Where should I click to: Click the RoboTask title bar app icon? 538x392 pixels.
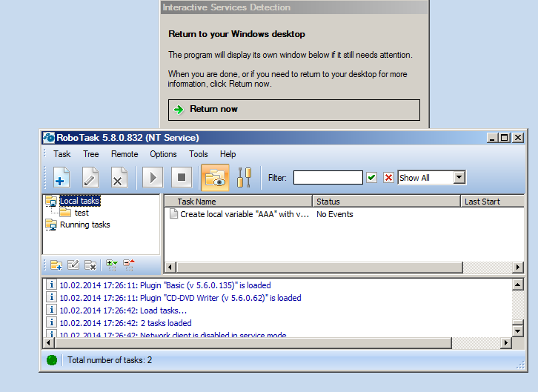tap(49, 138)
